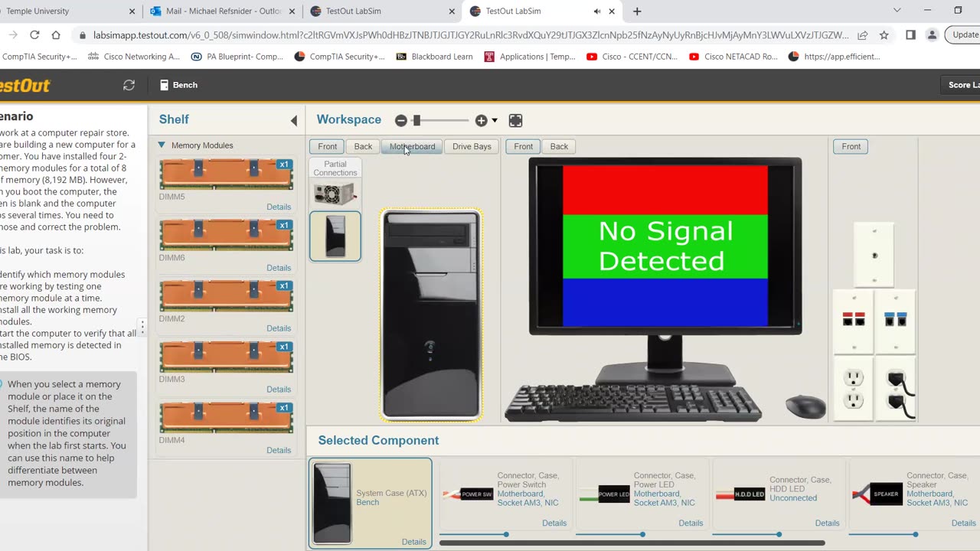
Task: Click the browser profile avatar icon
Action: pos(932,35)
